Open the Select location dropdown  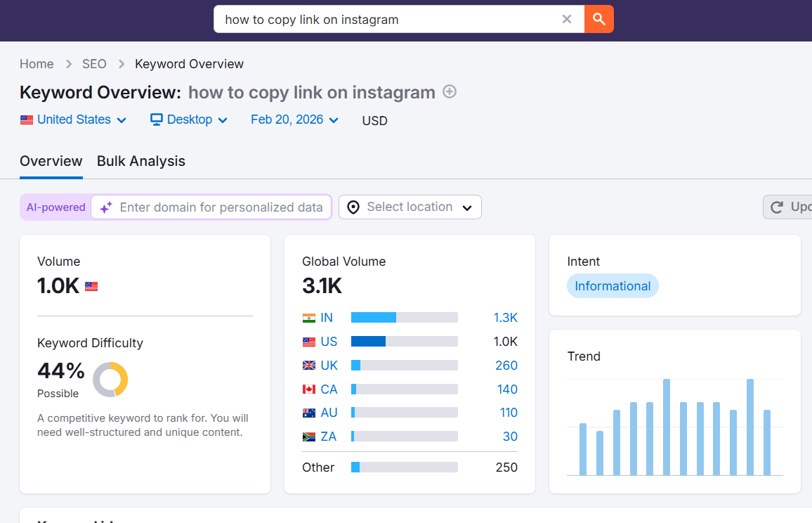pos(410,207)
